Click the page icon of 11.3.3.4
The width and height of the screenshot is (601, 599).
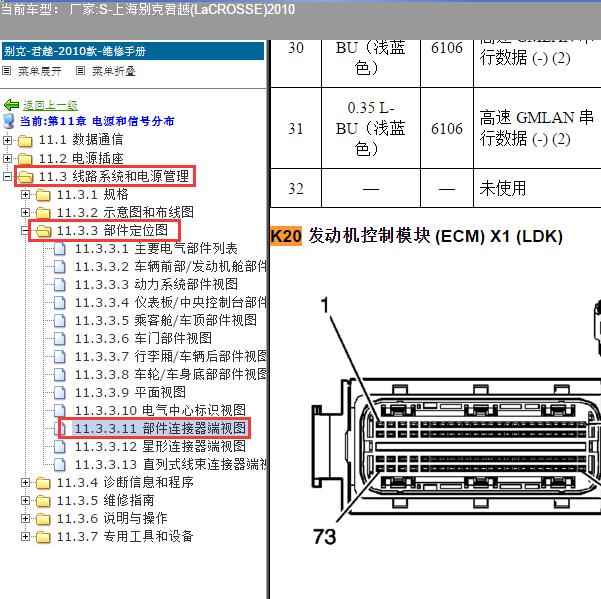(x=60, y=302)
